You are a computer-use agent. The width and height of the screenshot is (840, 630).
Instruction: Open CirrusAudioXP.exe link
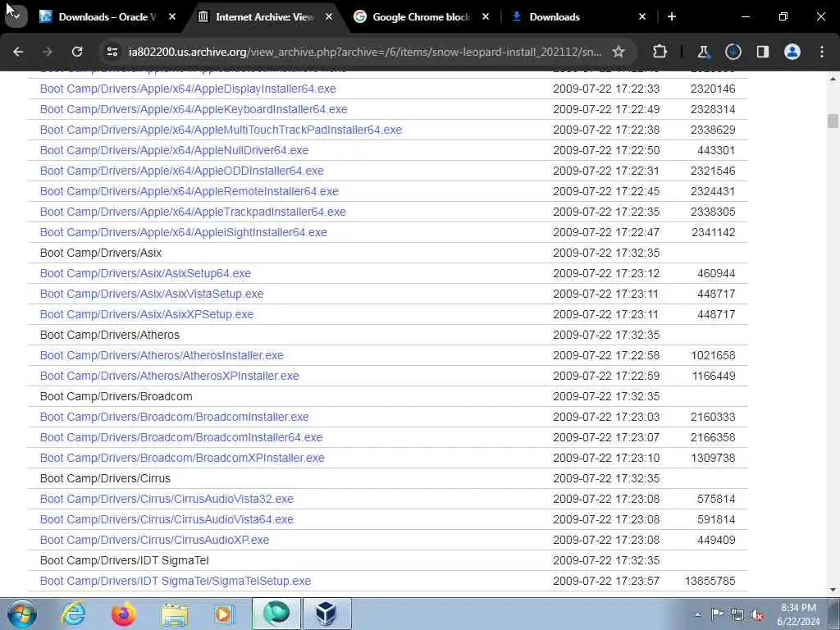154,540
